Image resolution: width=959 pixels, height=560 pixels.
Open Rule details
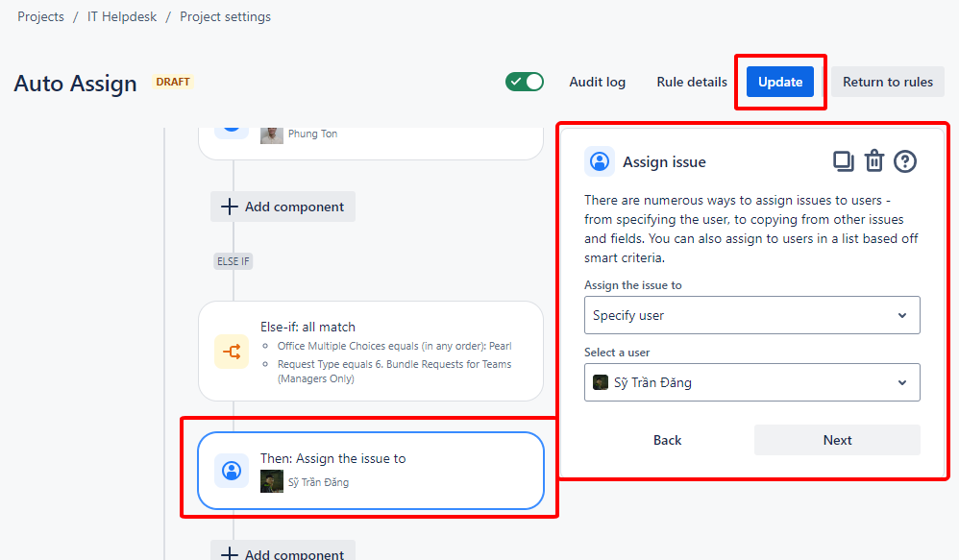(x=692, y=82)
